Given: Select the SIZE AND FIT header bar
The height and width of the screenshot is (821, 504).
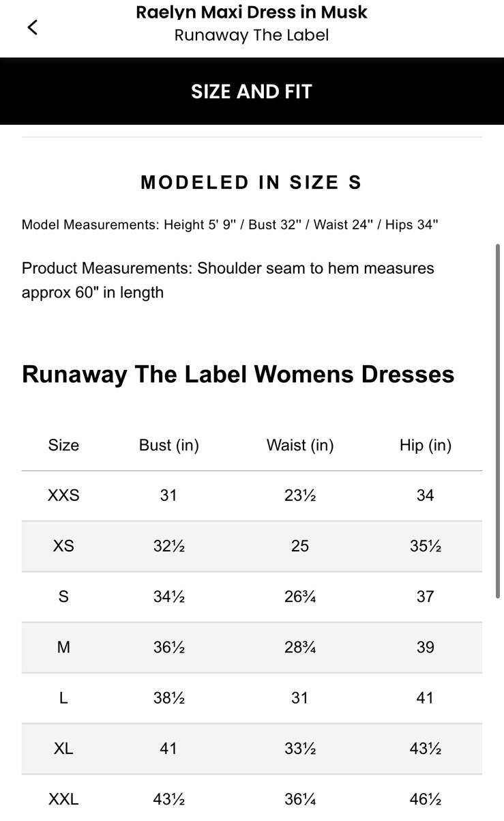Looking at the screenshot, I should point(252,91).
